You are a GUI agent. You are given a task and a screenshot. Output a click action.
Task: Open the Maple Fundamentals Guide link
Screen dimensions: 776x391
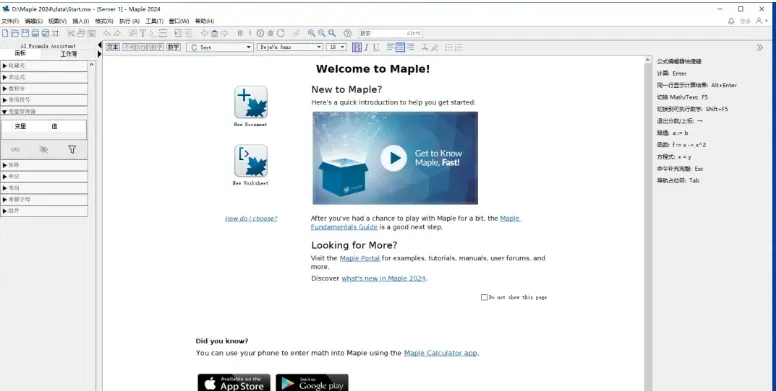[344, 227]
